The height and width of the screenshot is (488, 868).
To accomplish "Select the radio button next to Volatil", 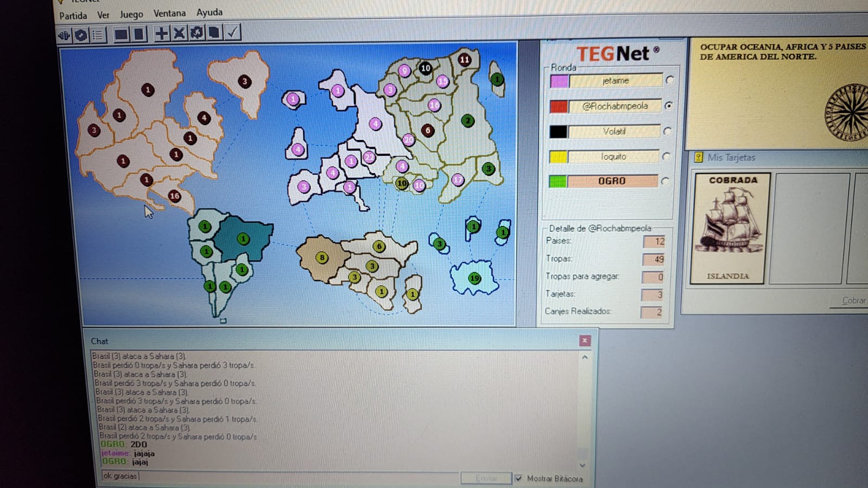I will click(x=668, y=131).
